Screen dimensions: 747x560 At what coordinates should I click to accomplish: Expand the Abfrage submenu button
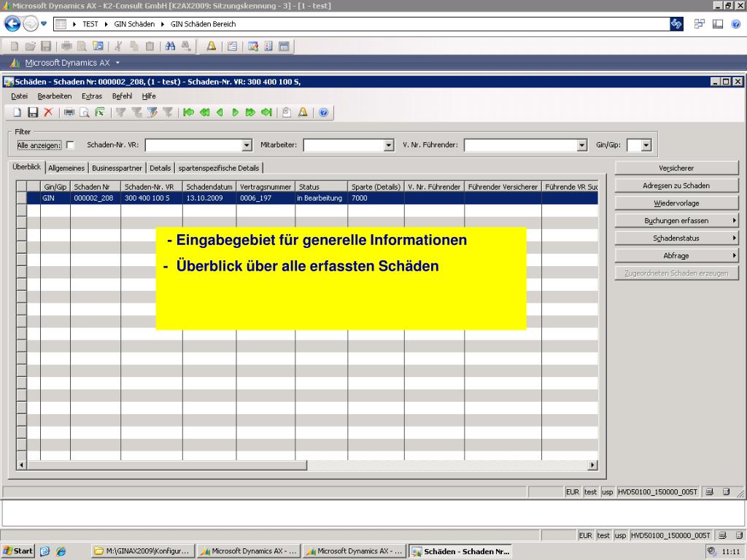[x=676, y=256]
